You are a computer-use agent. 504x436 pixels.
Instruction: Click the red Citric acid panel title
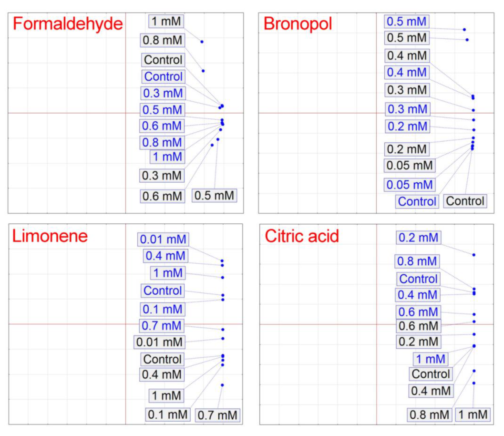302,236
